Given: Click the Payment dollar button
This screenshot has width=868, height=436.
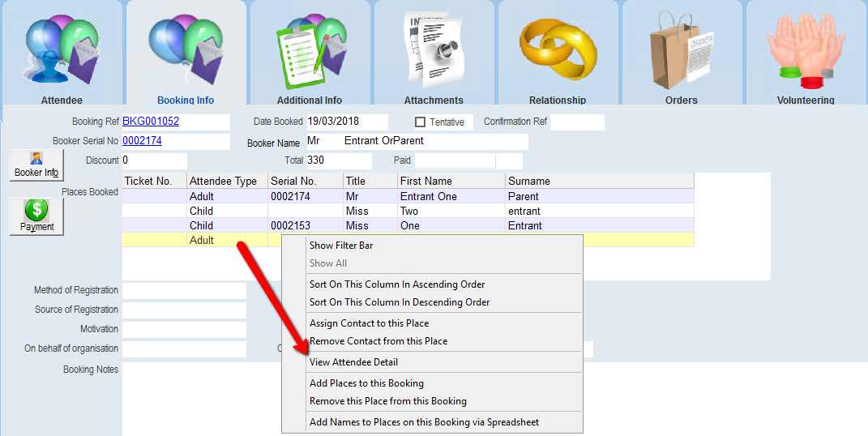Looking at the screenshot, I should [x=36, y=216].
